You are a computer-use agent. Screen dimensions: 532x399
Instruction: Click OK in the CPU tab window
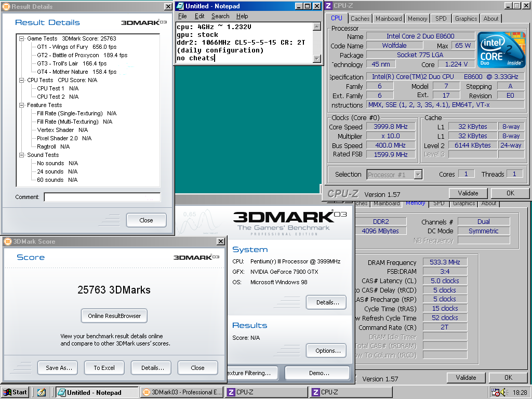[x=510, y=193]
